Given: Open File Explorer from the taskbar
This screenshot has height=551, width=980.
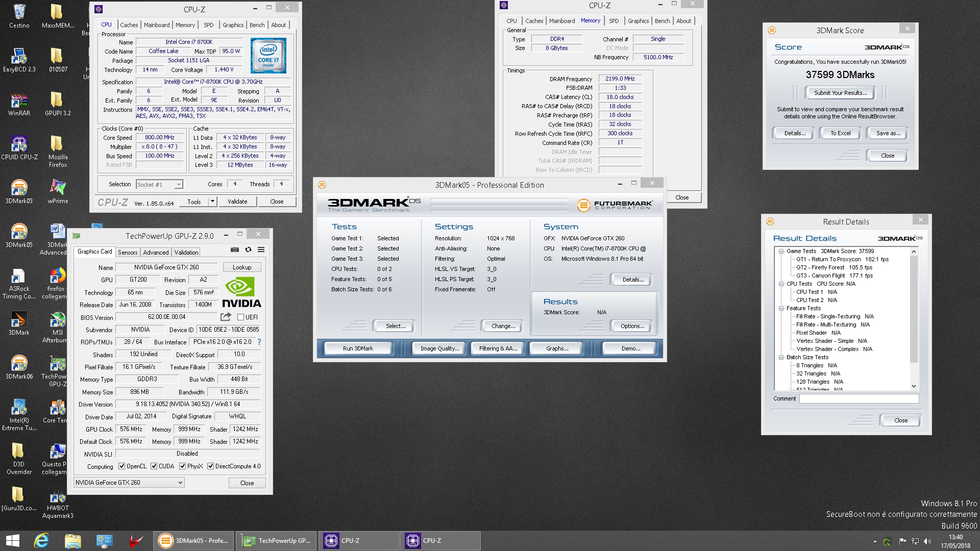Looking at the screenshot, I should tap(73, 541).
